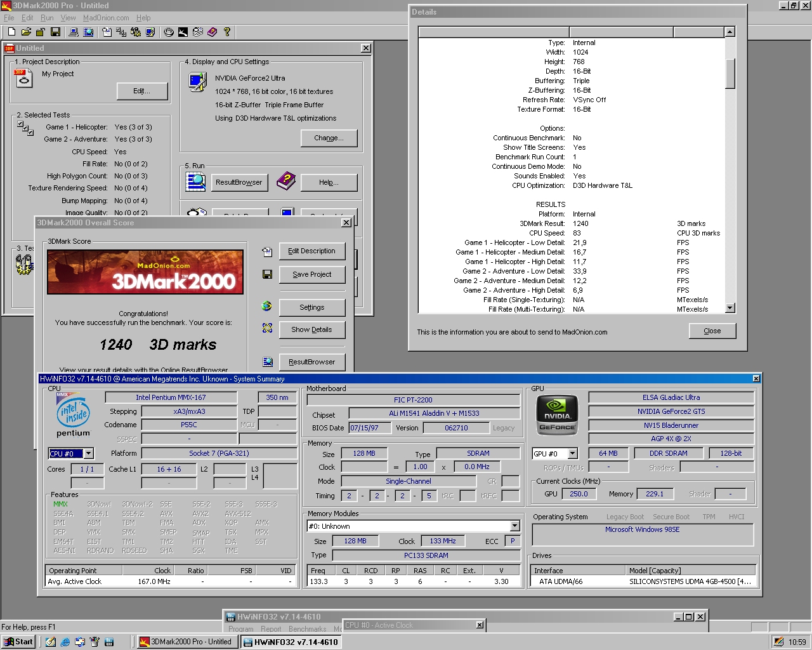Open the View menu

click(68, 18)
